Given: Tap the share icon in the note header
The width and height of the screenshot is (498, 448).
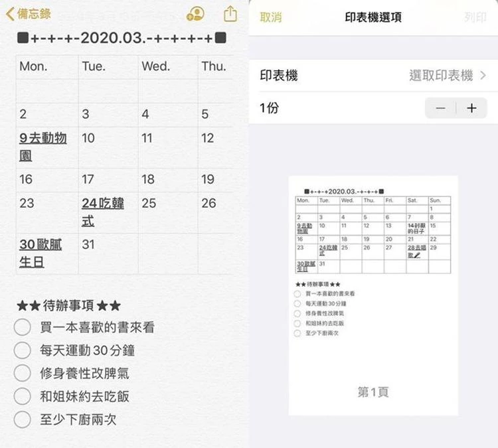Looking at the screenshot, I should (230, 14).
